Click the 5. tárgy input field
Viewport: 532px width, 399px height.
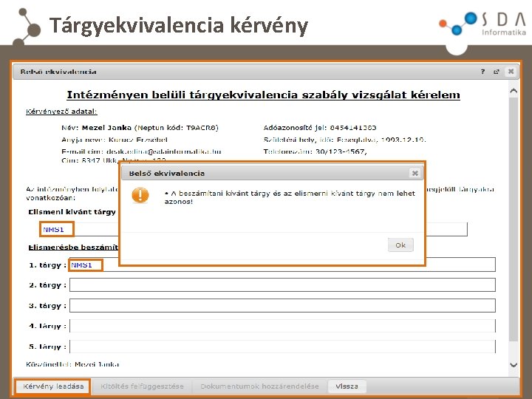click(282, 347)
